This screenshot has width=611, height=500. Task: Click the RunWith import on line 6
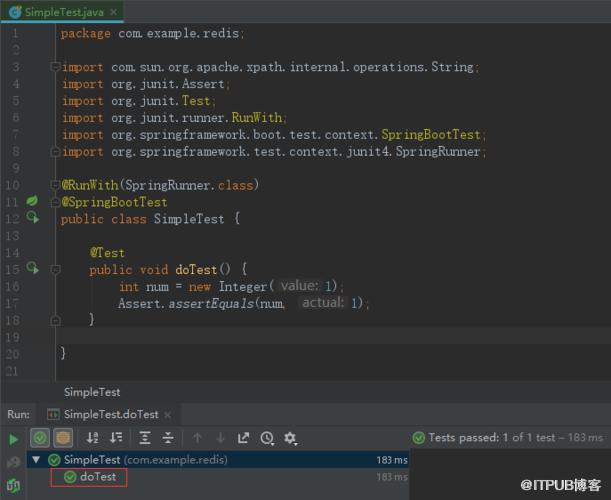[174, 118]
